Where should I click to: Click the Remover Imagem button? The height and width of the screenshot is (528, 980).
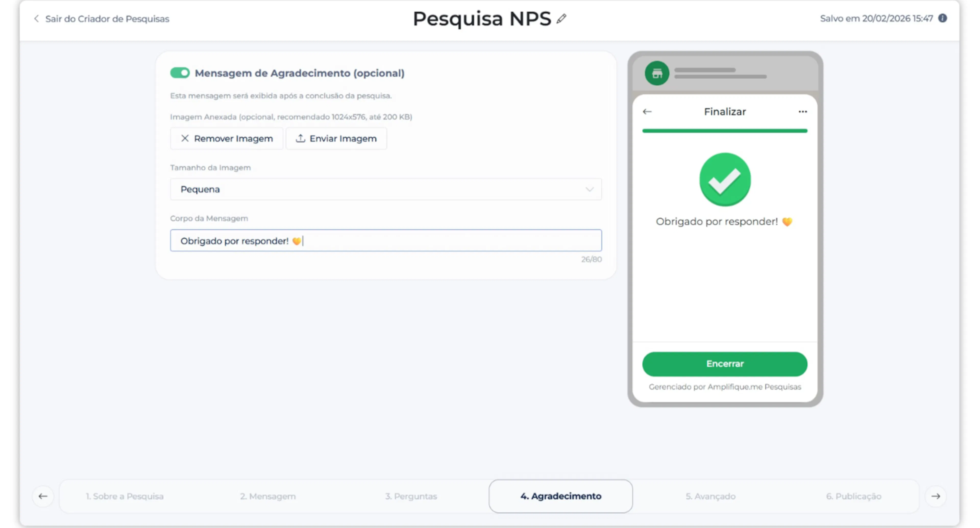point(227,138)
